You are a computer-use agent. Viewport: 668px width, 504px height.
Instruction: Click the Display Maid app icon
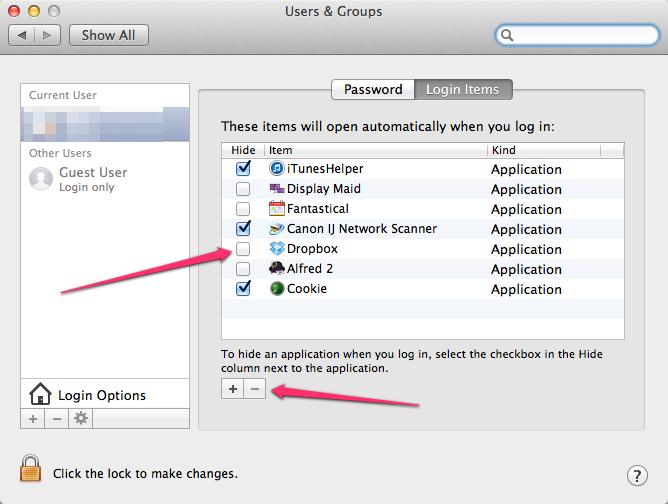[x=276, y=188]
